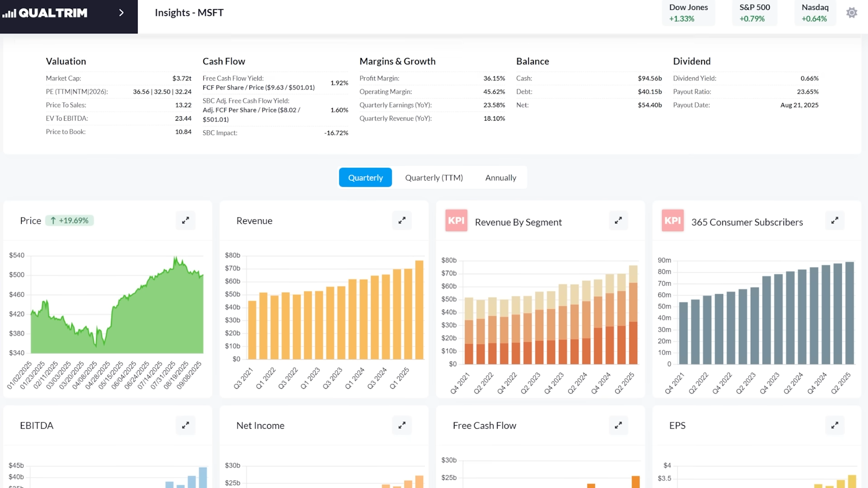868x488 pixels.
Task: Open the Revenue By Segment expanded view
Action: click(x=618, y=220)
